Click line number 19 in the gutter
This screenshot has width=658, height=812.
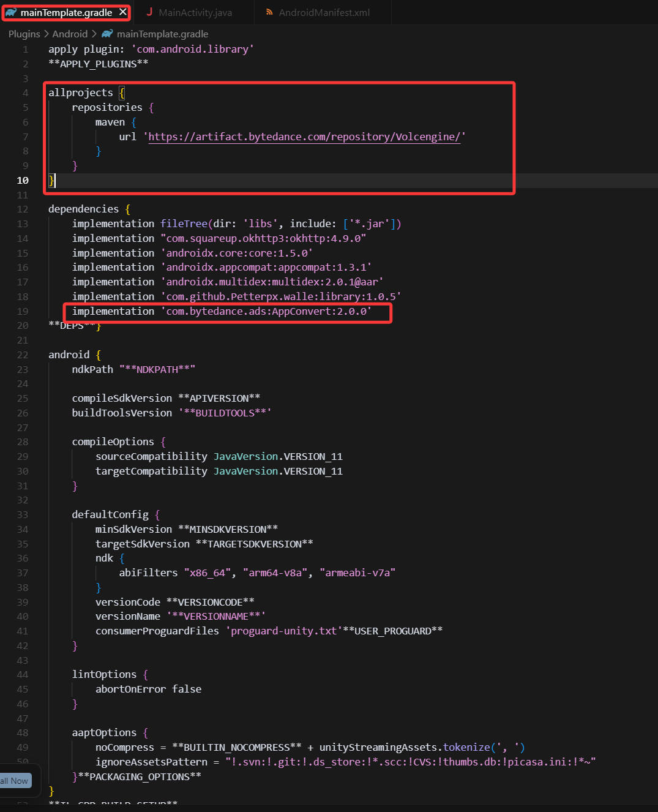pos(23,311)
